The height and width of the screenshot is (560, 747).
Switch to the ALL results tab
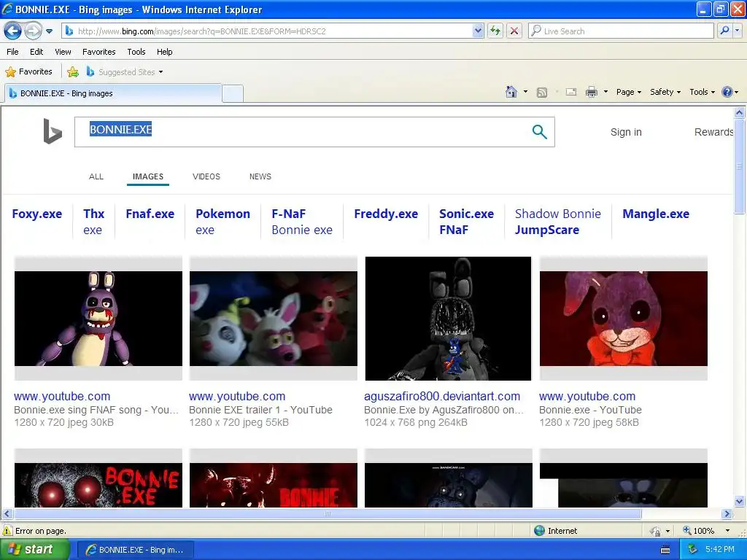click(x=96, y=176)
